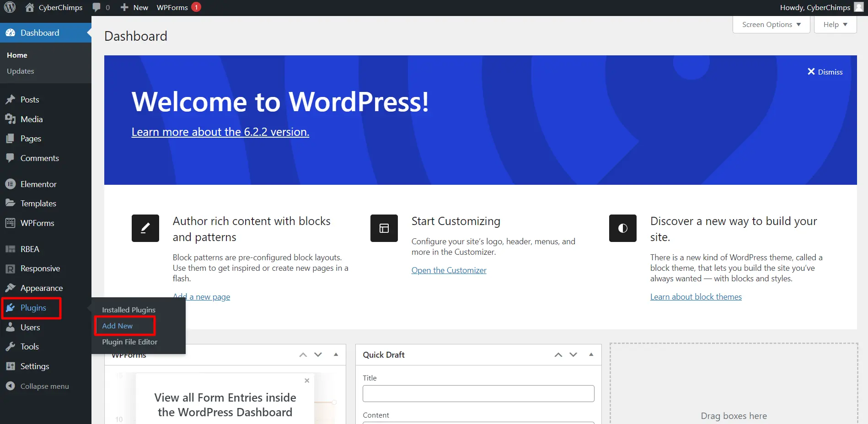
Task: Click the pencil edit icon for blocks
Action: (x=145, y=228)
